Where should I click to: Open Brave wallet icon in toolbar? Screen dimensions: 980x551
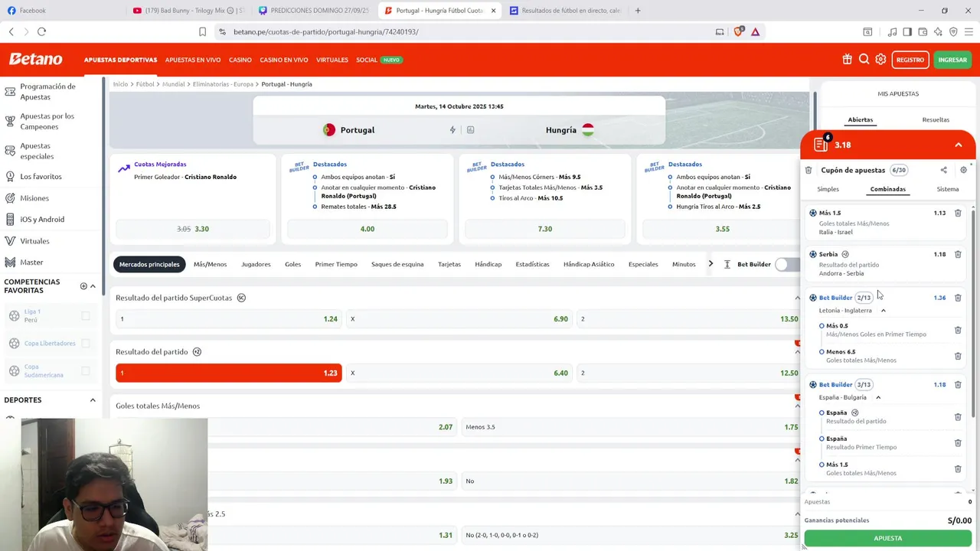pos(923,31)
